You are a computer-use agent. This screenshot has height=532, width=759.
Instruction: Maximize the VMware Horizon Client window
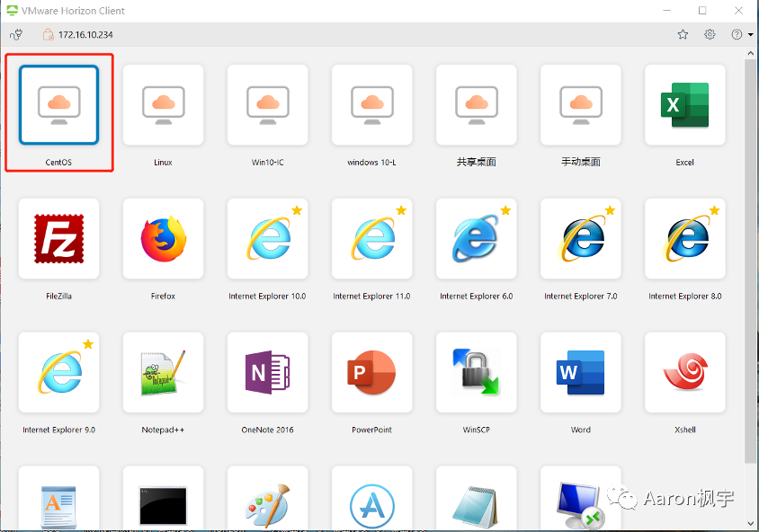click(702, 11)
